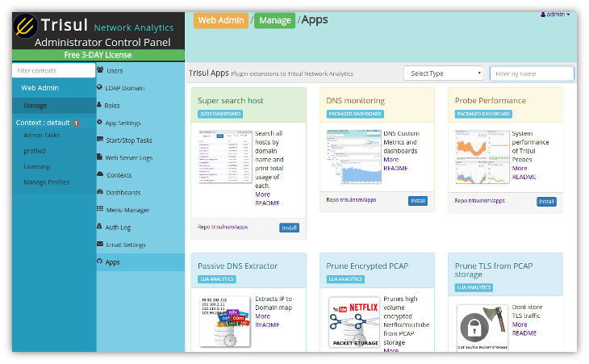Click the Dashboards gauge icon
This screenshot has width=589, height=364.
[100, 191]
